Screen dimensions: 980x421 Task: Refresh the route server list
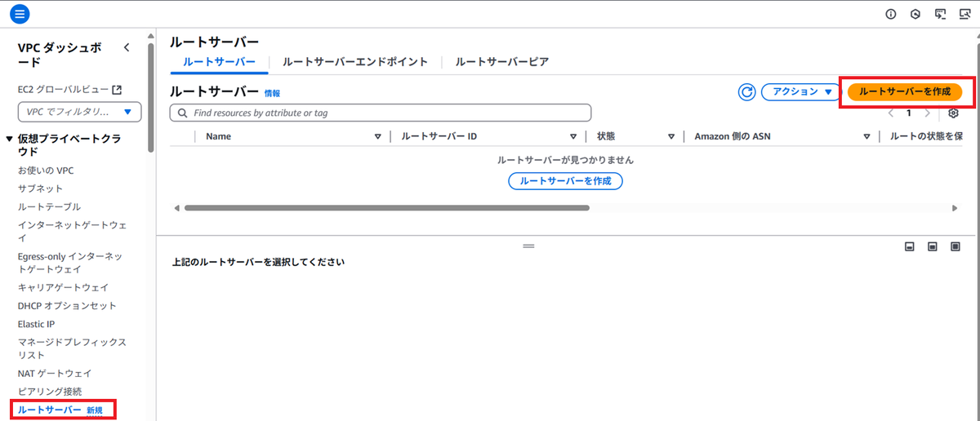point(746,92)
